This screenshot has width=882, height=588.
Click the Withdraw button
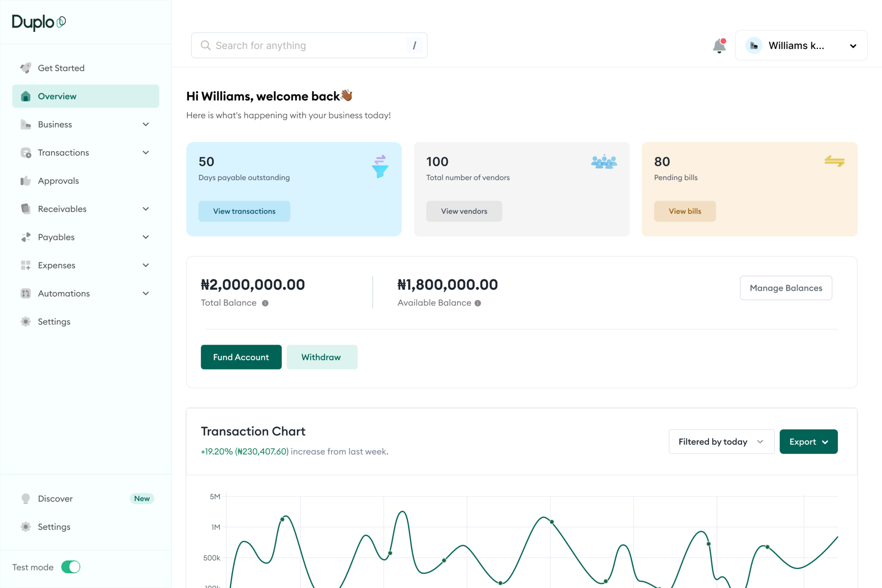322,357
